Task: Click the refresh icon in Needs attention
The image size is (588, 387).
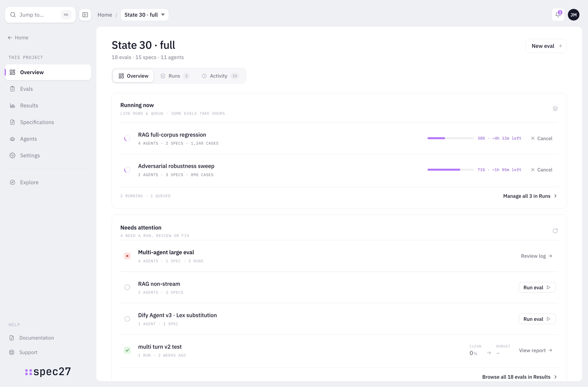Action: tap(555, 231)
